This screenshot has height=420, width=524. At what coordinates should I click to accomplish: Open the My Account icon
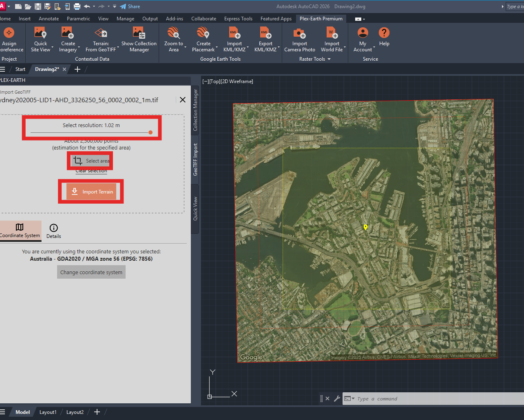pyautogui.click(x=363, y=33)
